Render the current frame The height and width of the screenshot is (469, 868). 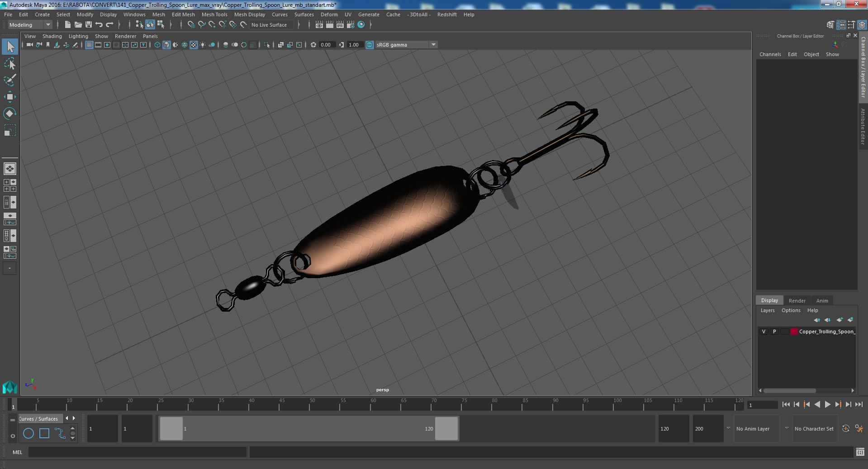pos(330,25)
